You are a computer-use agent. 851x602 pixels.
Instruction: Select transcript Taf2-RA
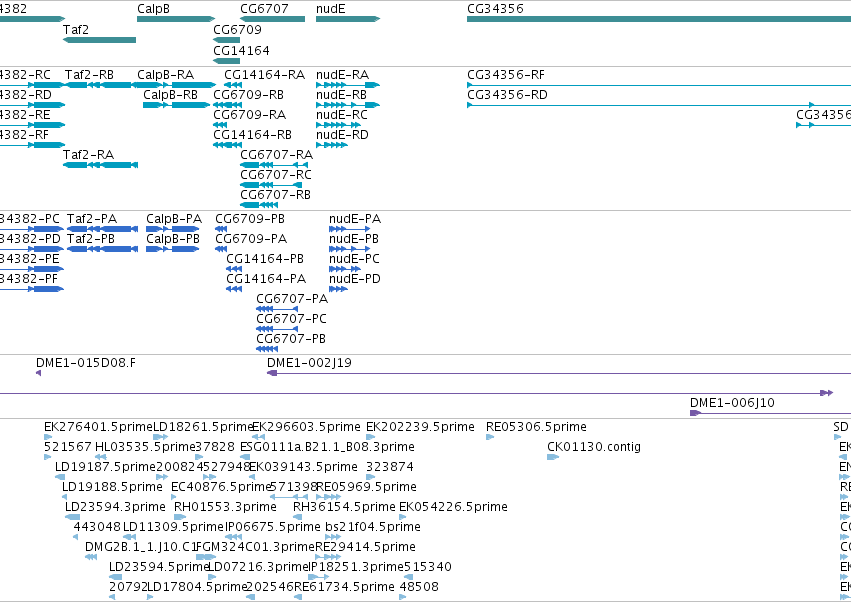100,165
